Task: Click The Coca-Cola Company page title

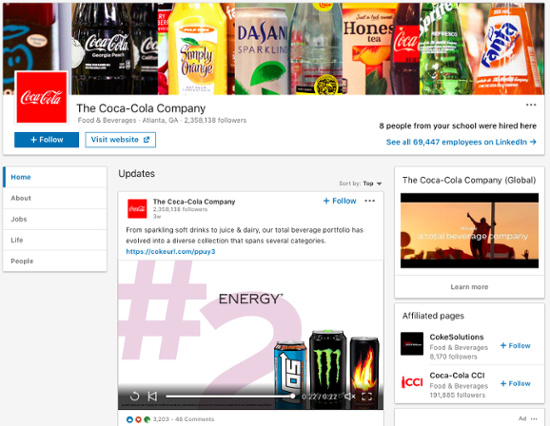Action: [x=141, y=108]
